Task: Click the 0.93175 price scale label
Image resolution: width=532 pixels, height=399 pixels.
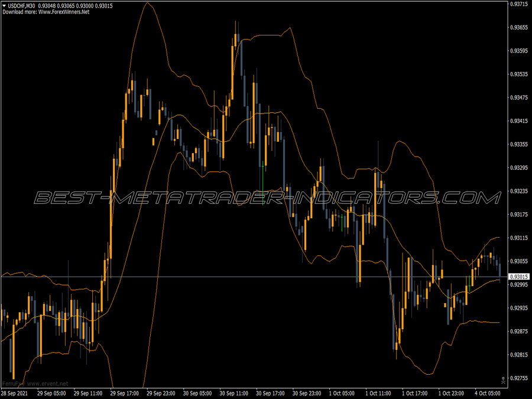Action: tap(519, 215)
